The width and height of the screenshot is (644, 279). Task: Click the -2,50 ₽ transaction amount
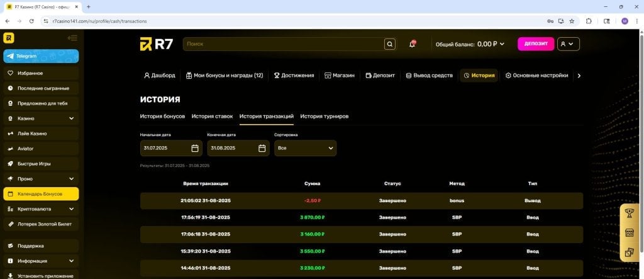313,201
